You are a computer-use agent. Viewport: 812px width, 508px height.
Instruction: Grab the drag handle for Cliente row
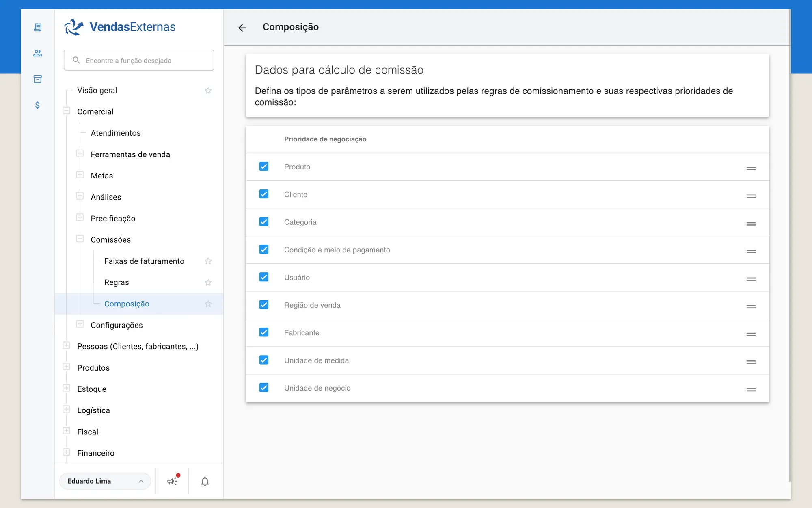coord(751,196)
